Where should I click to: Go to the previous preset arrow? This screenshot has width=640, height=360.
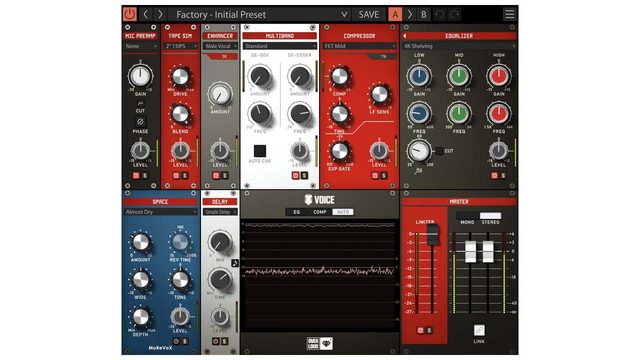145,14
